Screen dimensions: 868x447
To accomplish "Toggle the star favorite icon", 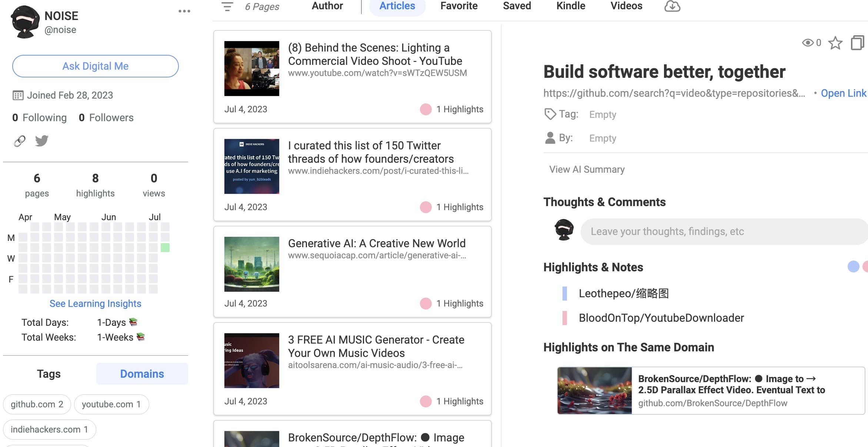I will [x=835, y=43].
